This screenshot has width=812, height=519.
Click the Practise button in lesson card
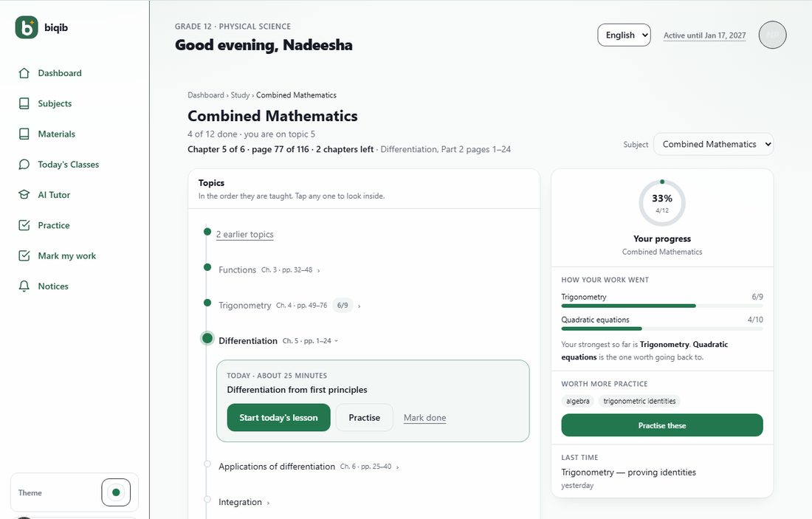365,417
